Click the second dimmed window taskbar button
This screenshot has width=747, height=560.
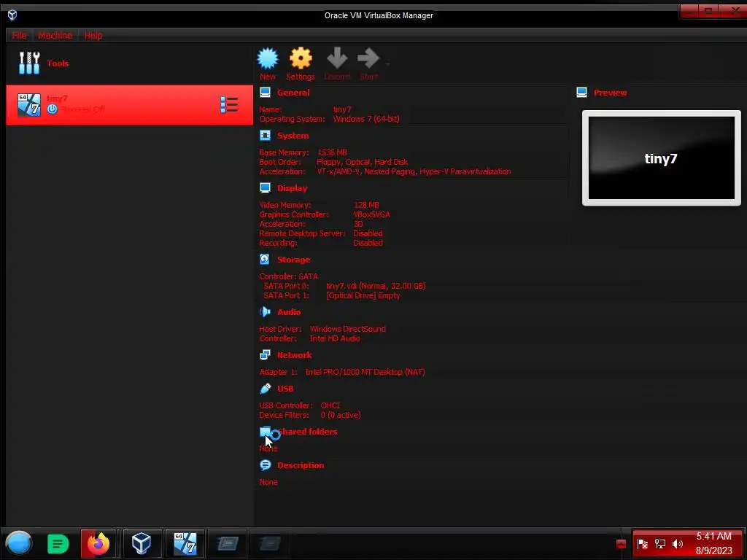point(270,543)
